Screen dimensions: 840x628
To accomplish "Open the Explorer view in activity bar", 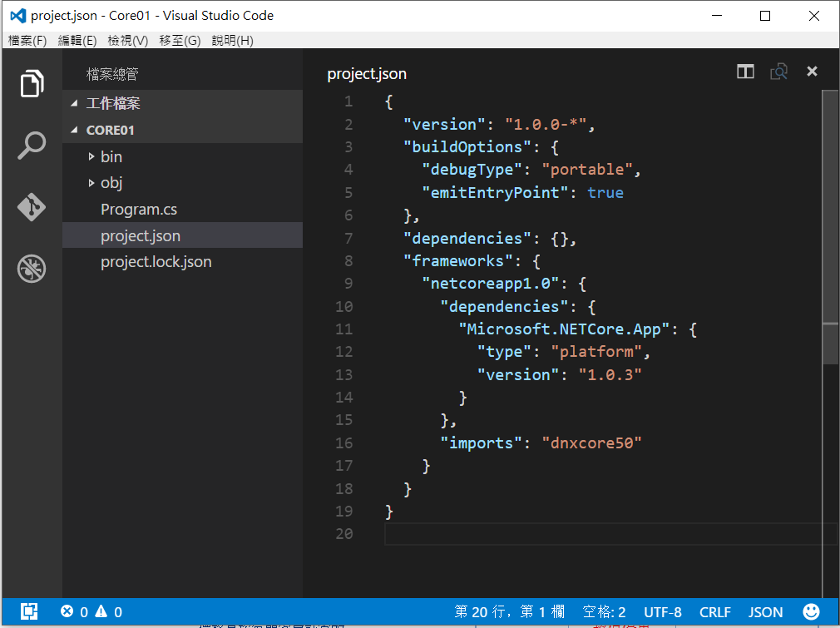I will pyautogui.click(x=32, y=83).
